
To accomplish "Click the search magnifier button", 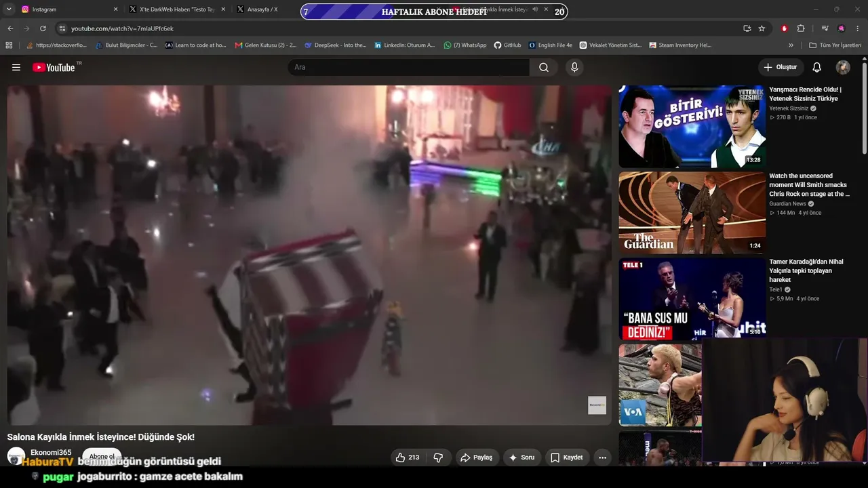I will point(544,67).
